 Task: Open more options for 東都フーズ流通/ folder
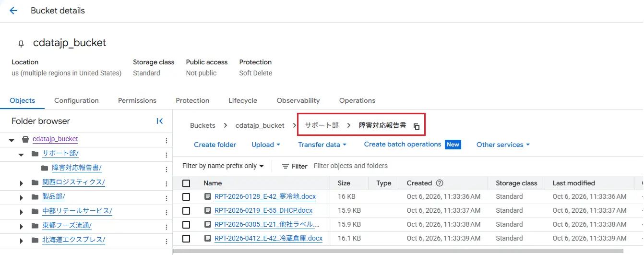point(167,226)
